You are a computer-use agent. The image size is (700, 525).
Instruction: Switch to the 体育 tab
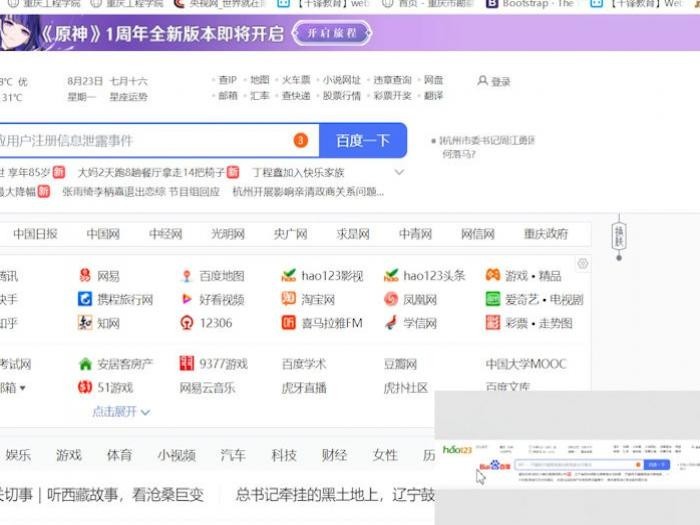click(x=120, y=455)
